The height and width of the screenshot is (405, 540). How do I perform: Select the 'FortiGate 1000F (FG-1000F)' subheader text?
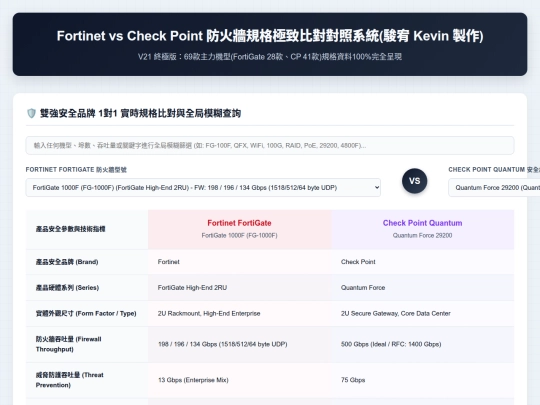tap(239, 236)
